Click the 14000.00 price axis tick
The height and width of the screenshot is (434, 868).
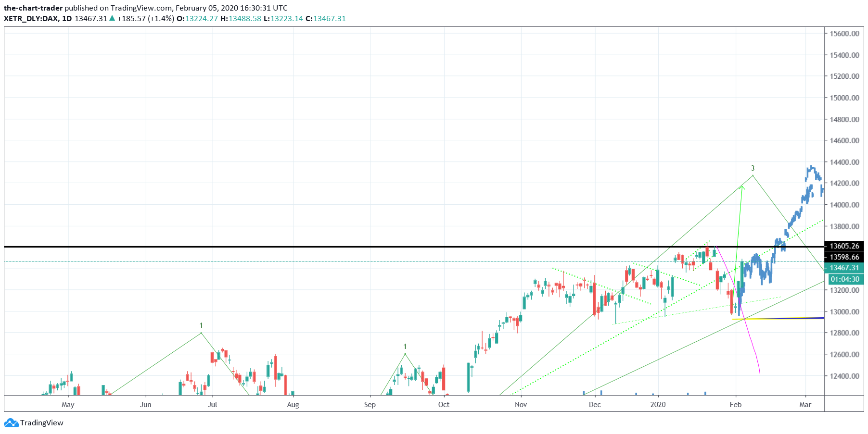click(x=844, y=205)
